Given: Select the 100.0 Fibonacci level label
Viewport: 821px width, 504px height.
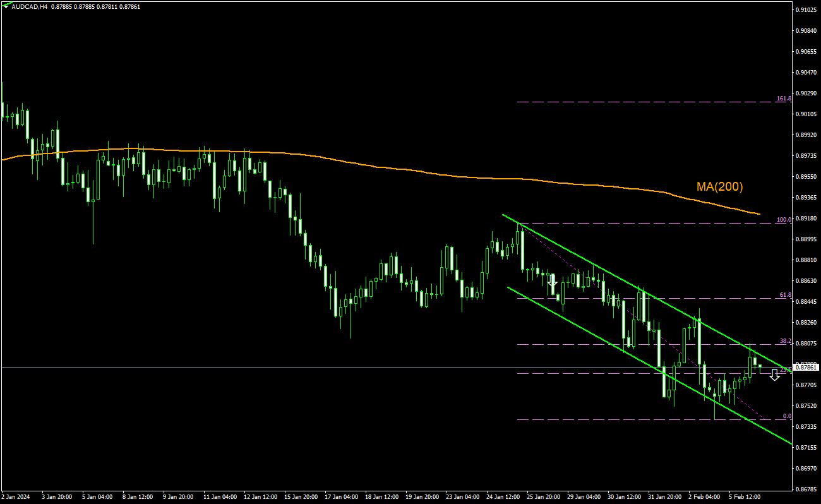Looking at the screenshot, I should pyautogui.click(x=784, y=220).
